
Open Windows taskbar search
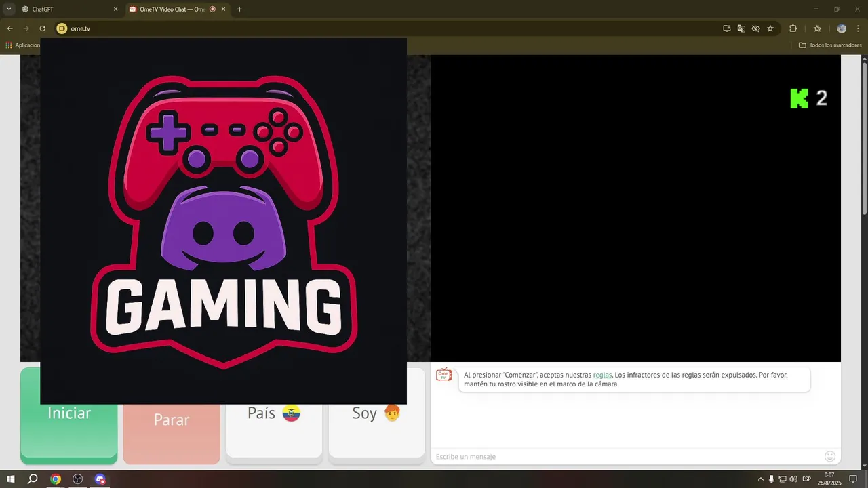coord(33,479)
